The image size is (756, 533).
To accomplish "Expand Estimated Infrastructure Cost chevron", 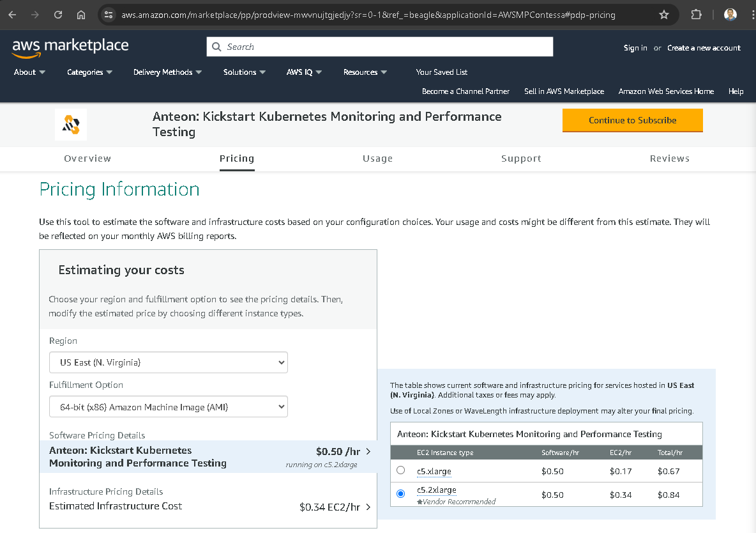I will (x=368, y=507).
